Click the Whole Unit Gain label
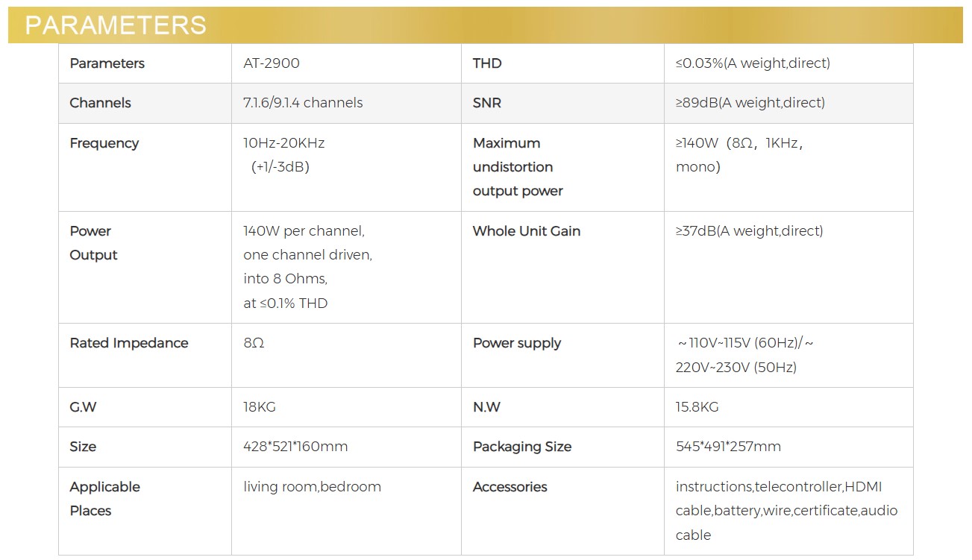 (x=526, y=231)
